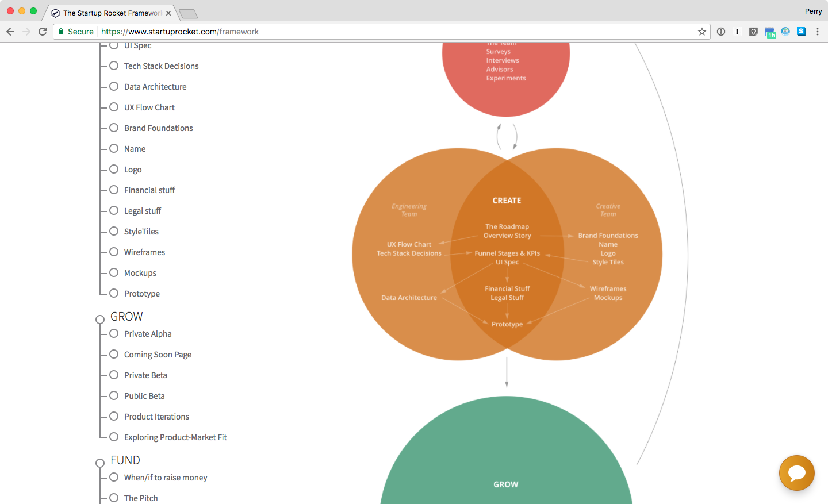This screenshot has width=828, height=504.
Task: Open the orange chat bubble widget
Action: 797,473
